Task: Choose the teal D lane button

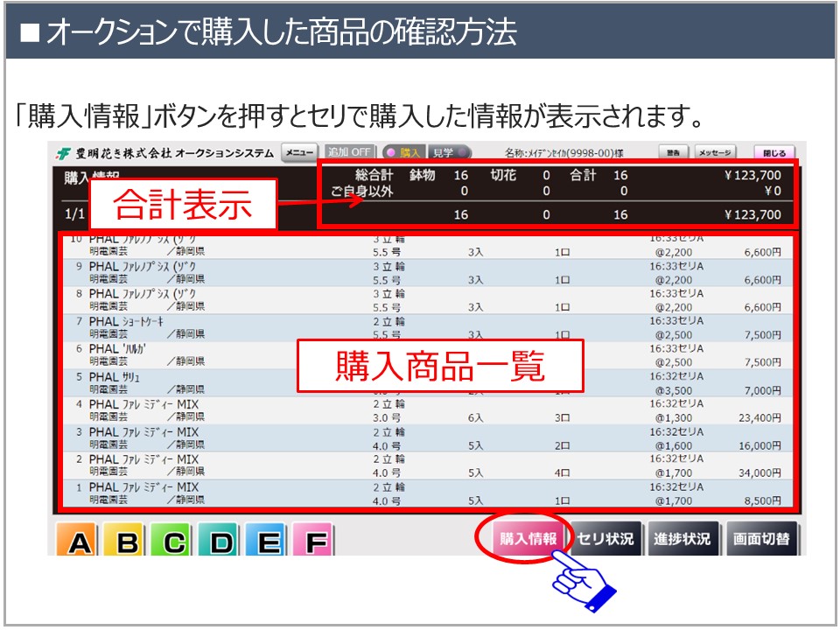Action: click(221, 542)
